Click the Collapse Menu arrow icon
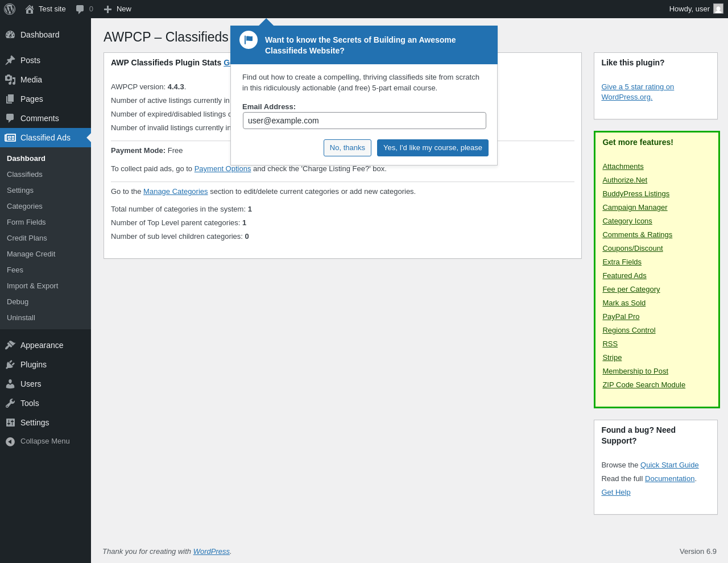728x563 pixels. coord(10,441)
